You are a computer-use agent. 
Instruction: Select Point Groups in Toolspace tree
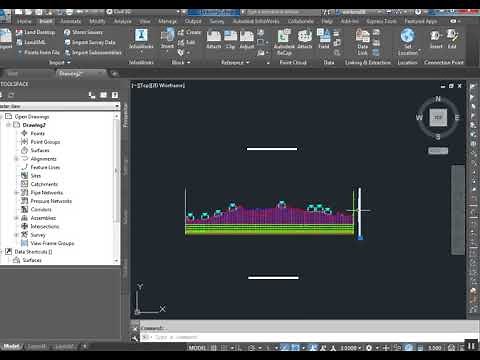coord(45,142)
